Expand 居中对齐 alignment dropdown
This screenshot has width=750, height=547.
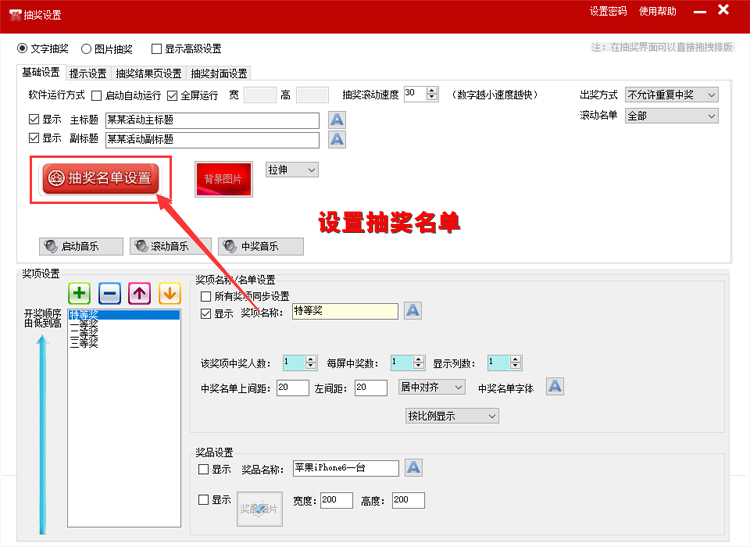click(x=431, y=387)
